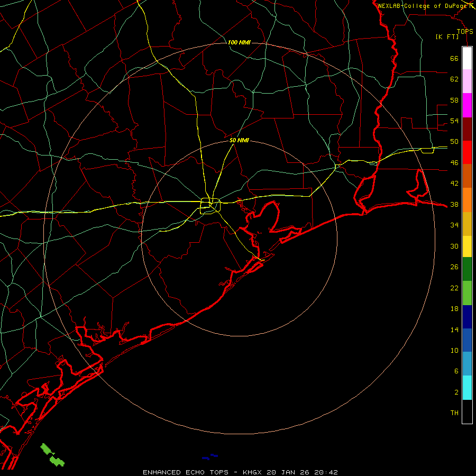Image resolution: width=476 pixels, height=476 pixels.
Task: Click the navy 18 kft legend swatch
Action: 467,317
